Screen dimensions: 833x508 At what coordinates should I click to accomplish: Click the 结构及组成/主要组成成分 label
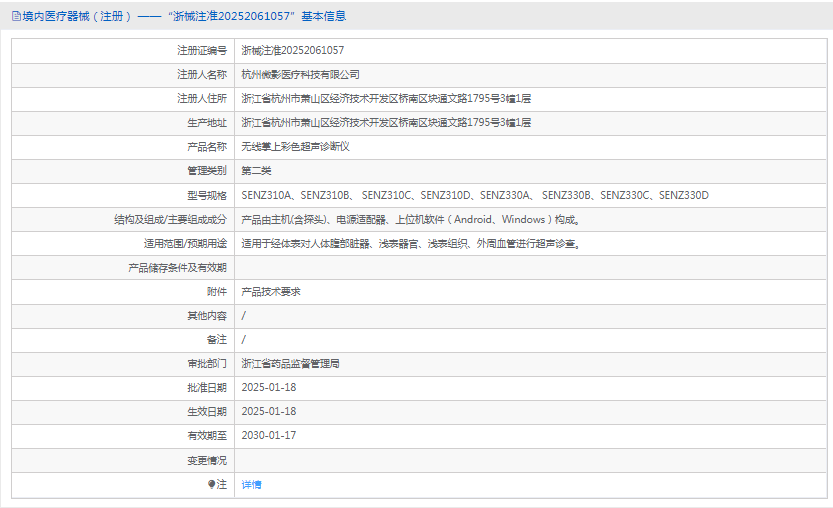click(170, 219)
